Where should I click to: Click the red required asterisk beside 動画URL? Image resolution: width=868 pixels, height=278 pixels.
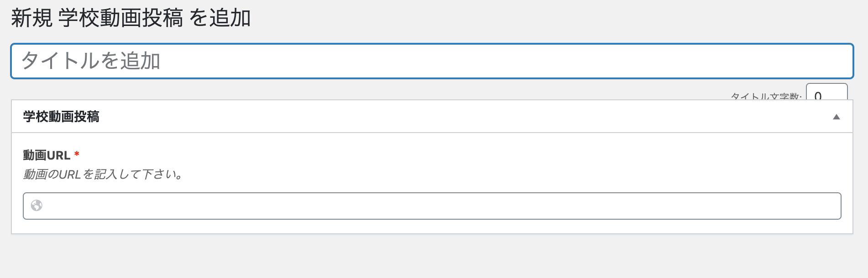(x=77, y=154)
